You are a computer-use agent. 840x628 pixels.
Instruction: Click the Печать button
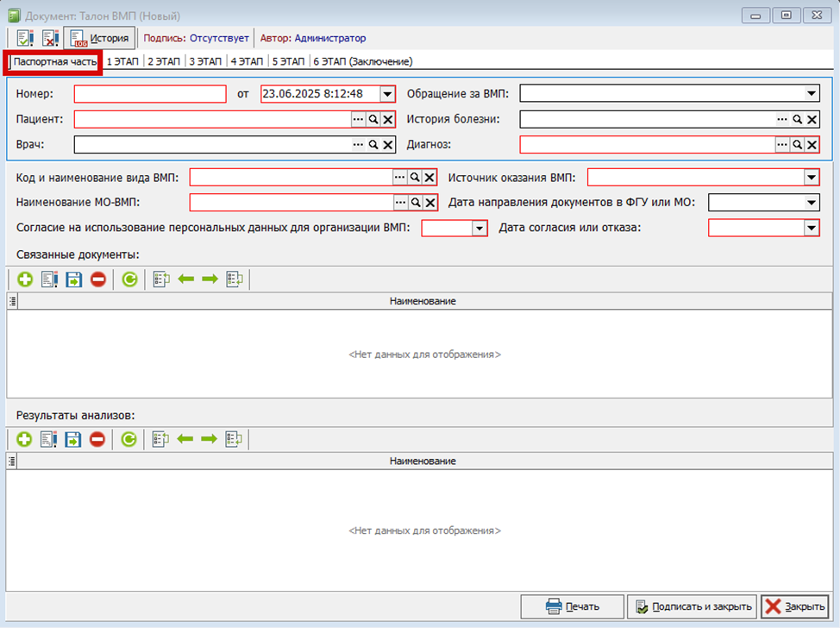tap(572, 606)
